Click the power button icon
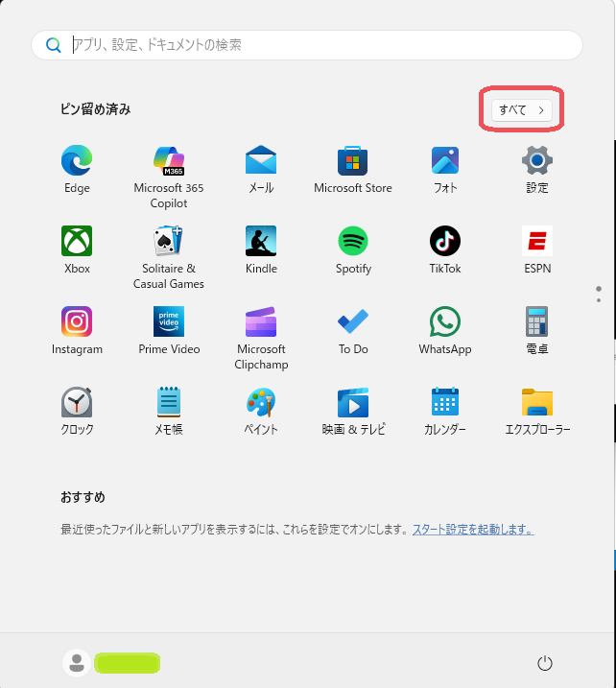The width and height of the screenshot is (616, 688). pos(544,663)
